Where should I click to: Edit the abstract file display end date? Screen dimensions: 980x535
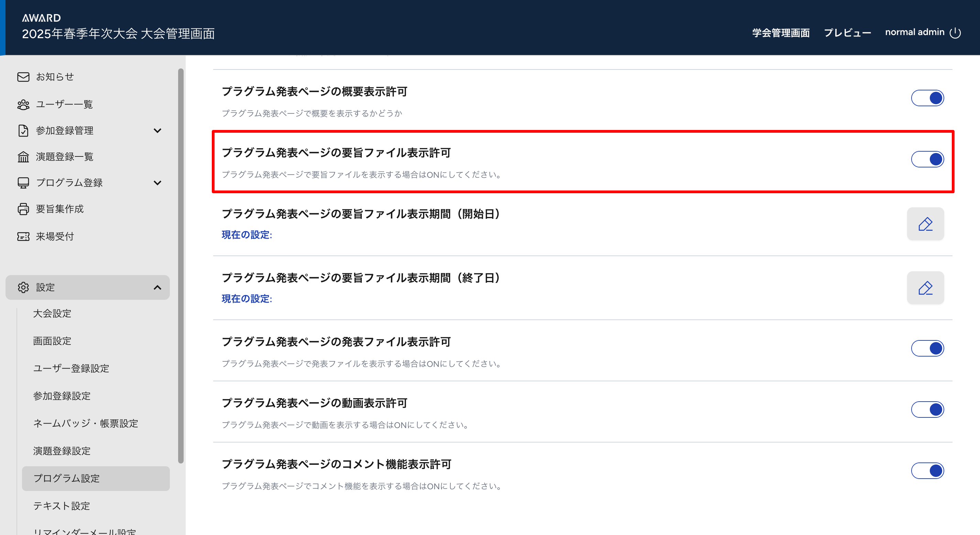click(925, 288)
